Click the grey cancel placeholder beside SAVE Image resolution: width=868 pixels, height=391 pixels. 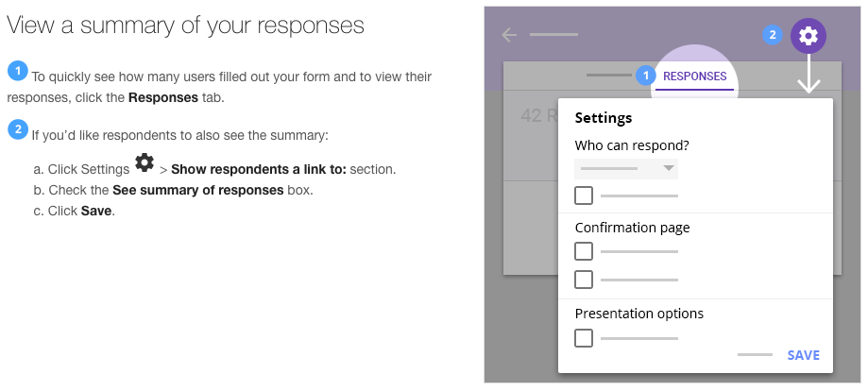(755, 354)
